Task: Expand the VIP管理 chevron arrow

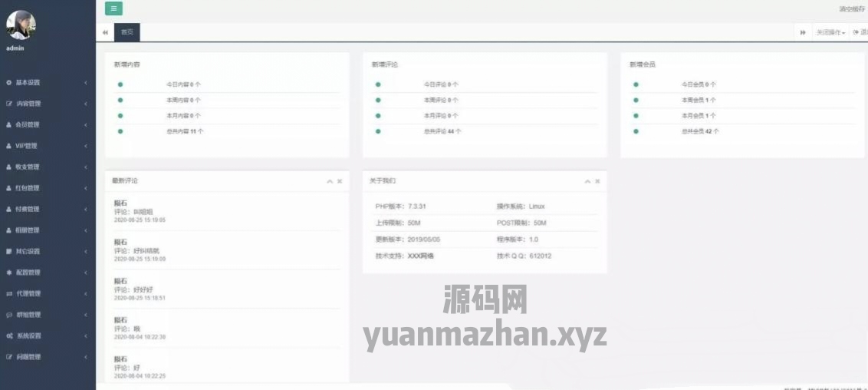Action: pyautogui.click(x=86, y=146)
